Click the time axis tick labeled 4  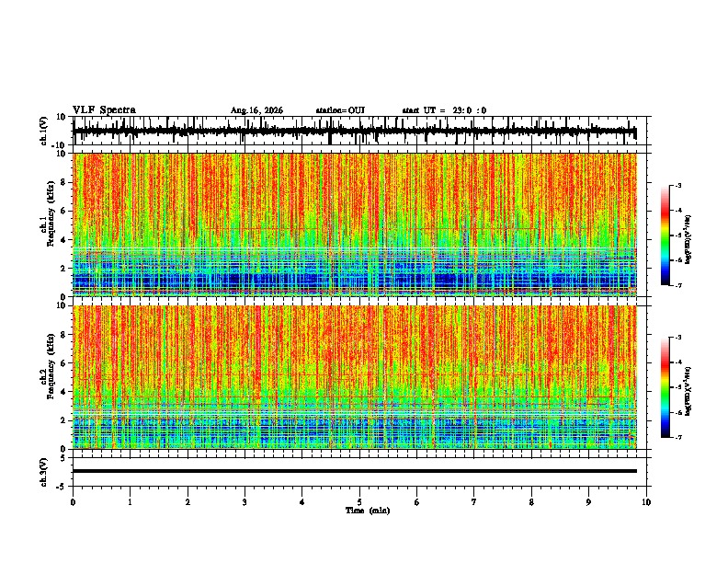click(x=302, y=502)
